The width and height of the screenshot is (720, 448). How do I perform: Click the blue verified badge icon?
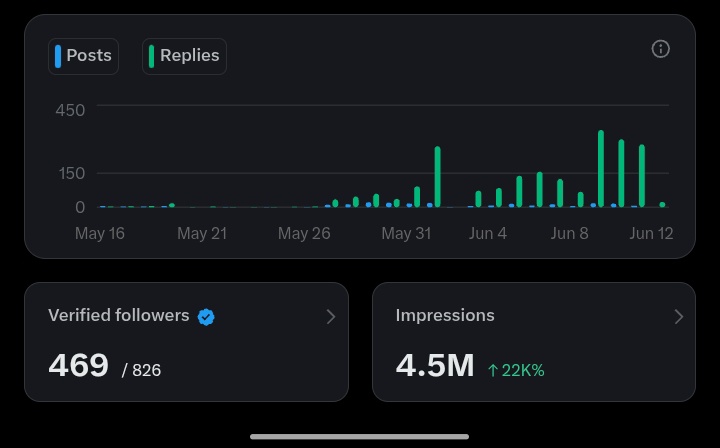click(x=206, y=317)
